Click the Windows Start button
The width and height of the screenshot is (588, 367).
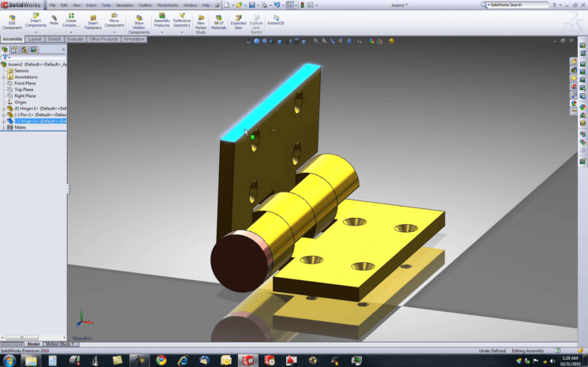click(x=9, y=361)
